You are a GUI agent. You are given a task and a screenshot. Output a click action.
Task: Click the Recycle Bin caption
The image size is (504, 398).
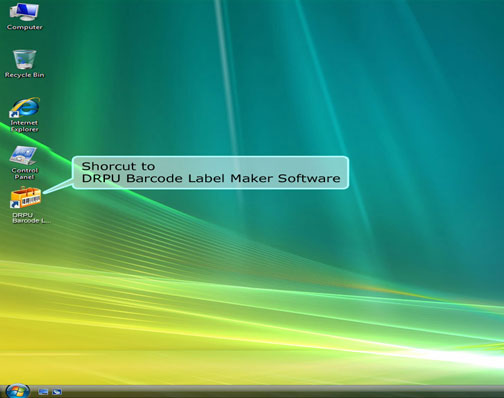tap(24, 75)
